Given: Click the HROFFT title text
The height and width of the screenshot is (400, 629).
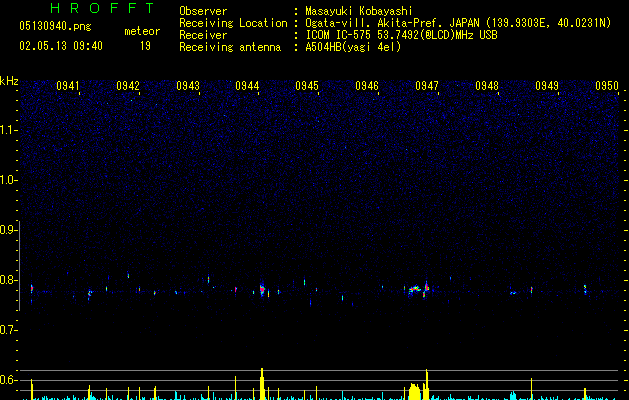Looking at the screenshot, I should [x=102, y=8].
